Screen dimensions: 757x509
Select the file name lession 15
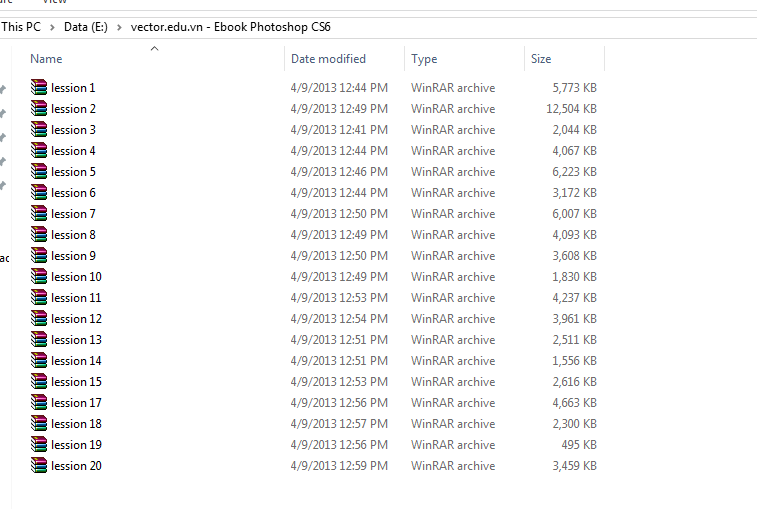tap(76, 382)
